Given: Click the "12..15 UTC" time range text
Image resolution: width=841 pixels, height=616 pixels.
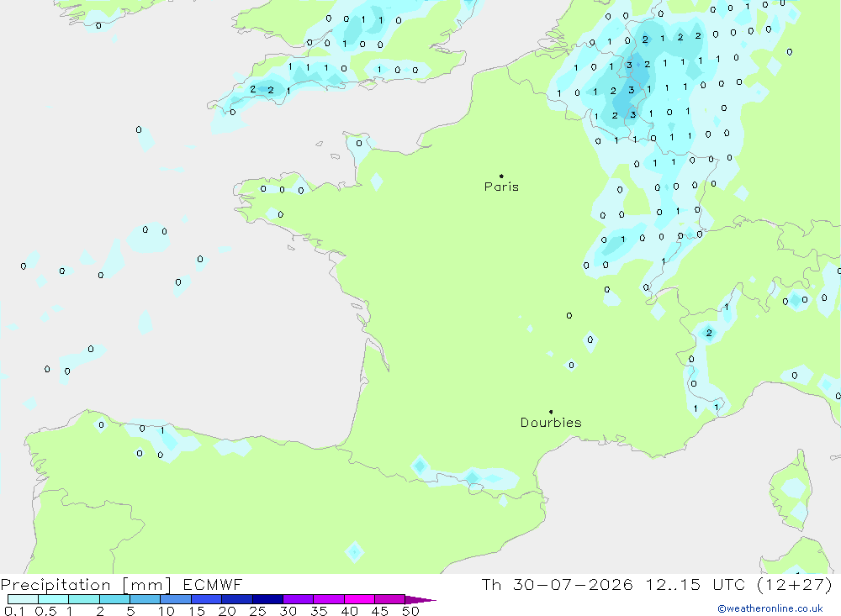Looking at the screenshot, I should [x=696, y=585].
